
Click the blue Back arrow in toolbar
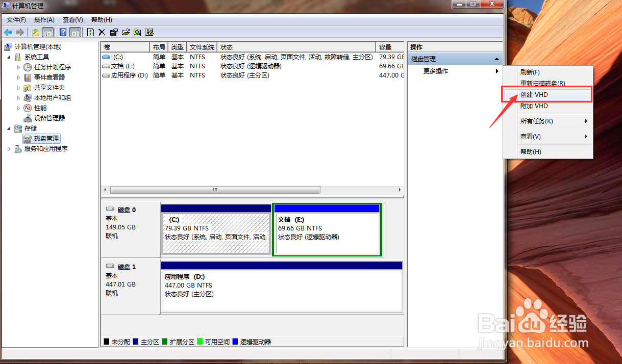[x=8, y=32]
